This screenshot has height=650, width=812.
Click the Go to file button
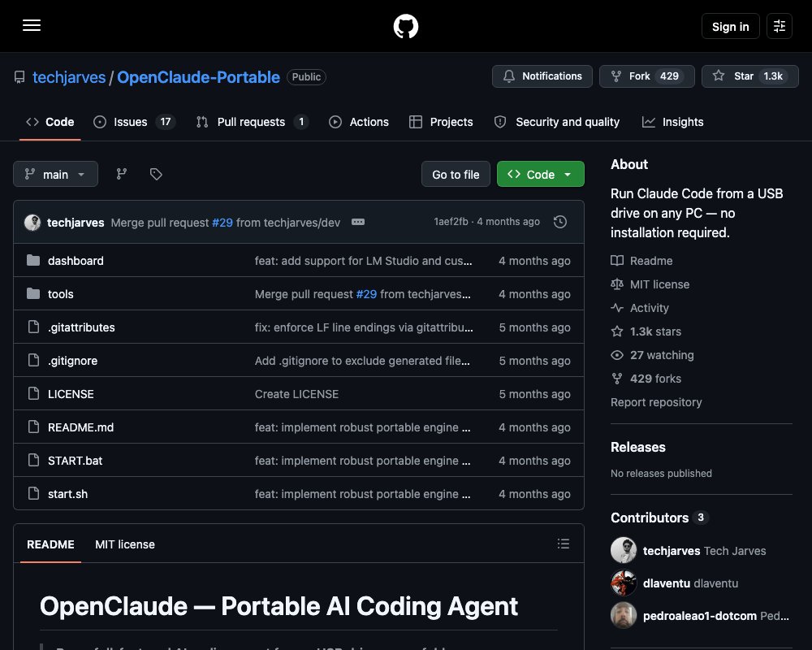pos(456,174)
